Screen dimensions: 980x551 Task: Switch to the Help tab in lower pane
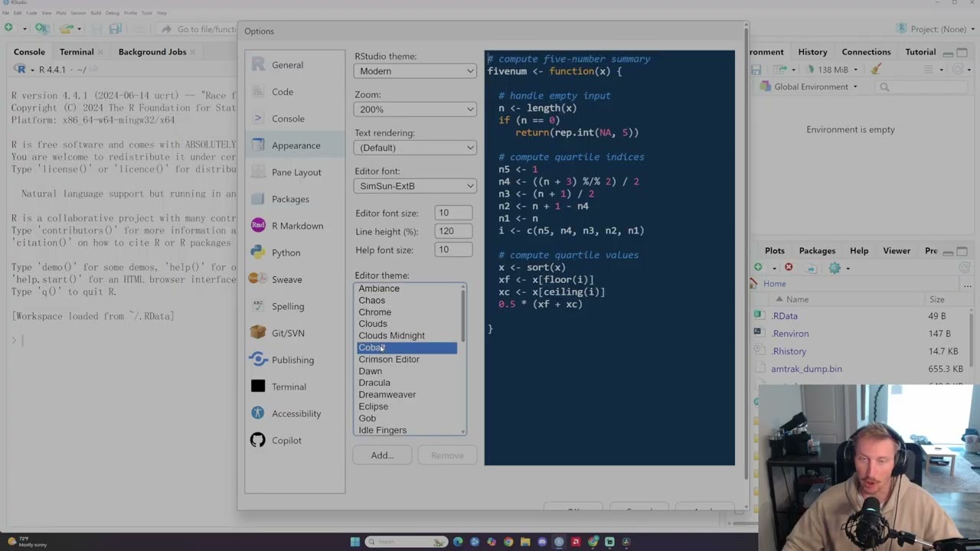[x=859, y=251]
